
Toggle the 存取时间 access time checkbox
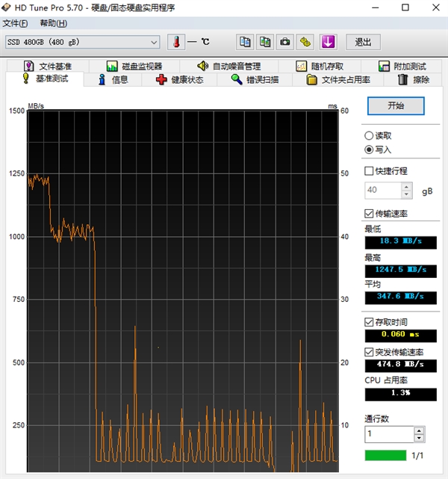click(369, 322)
